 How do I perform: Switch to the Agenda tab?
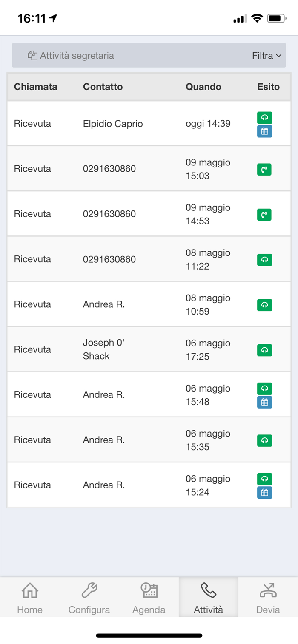[x=149, y=597]
